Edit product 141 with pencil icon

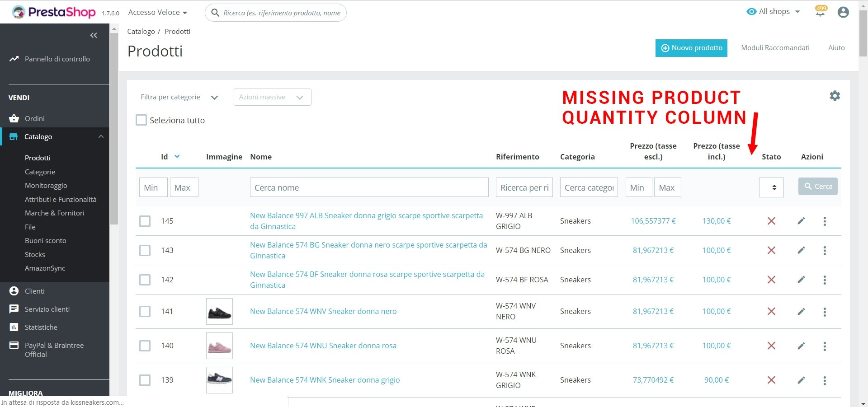tap(801, 311)
